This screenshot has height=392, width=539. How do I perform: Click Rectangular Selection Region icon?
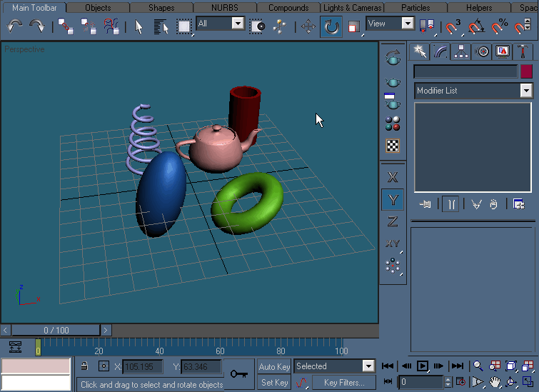tap(184, 26)
